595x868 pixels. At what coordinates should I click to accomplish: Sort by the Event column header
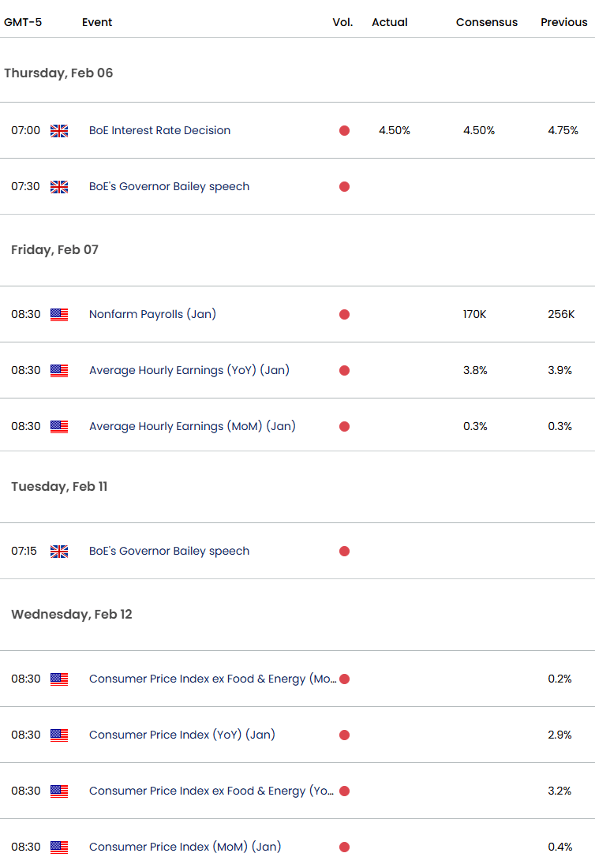click(x=97, y=22)
